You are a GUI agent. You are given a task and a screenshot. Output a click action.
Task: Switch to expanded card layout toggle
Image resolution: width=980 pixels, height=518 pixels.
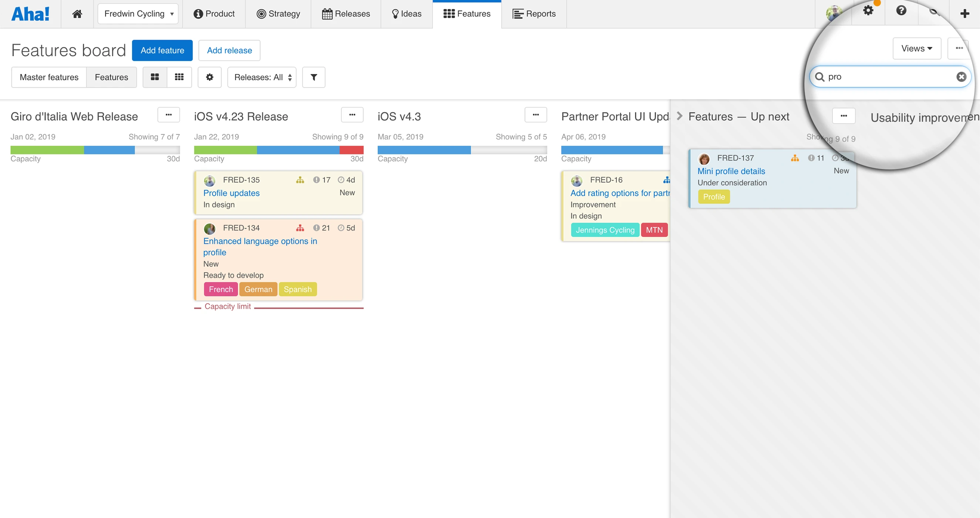click(x=155, y=77)
